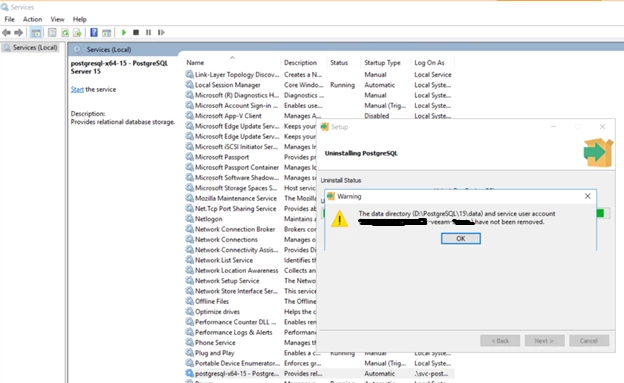Select the Network List Service row
The image size is (624, 383).
(x=251, y=260)
